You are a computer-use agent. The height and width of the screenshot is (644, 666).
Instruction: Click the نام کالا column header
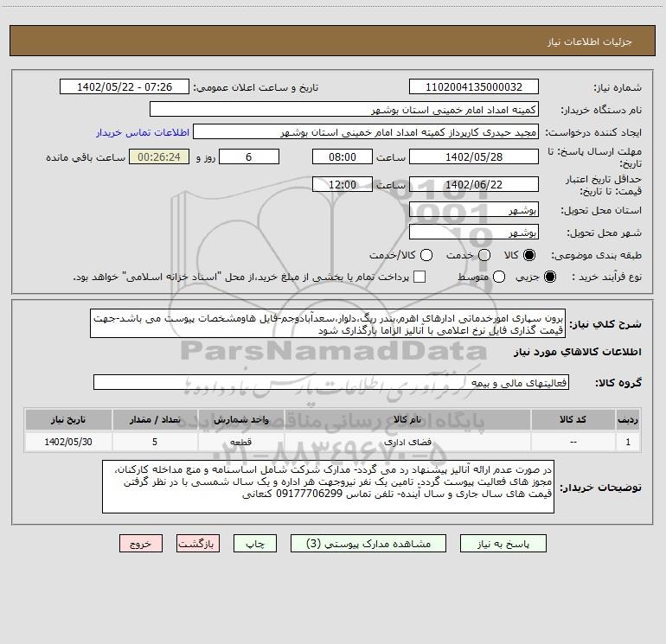(407, 420)
